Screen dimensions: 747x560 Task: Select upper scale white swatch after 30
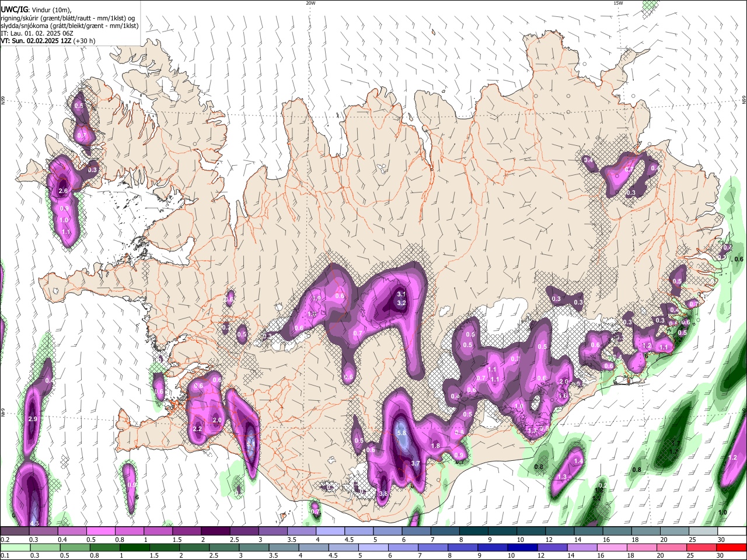tap(733, 531)
